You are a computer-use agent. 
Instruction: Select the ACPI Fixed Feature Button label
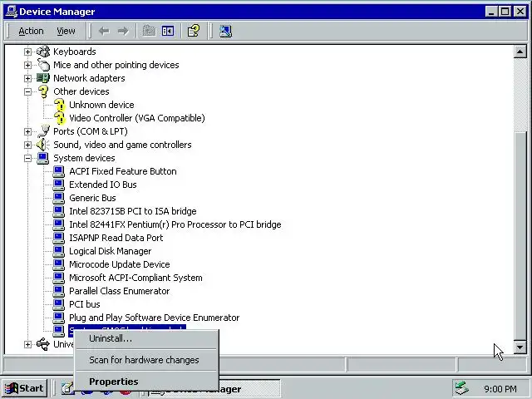point(123,171)
